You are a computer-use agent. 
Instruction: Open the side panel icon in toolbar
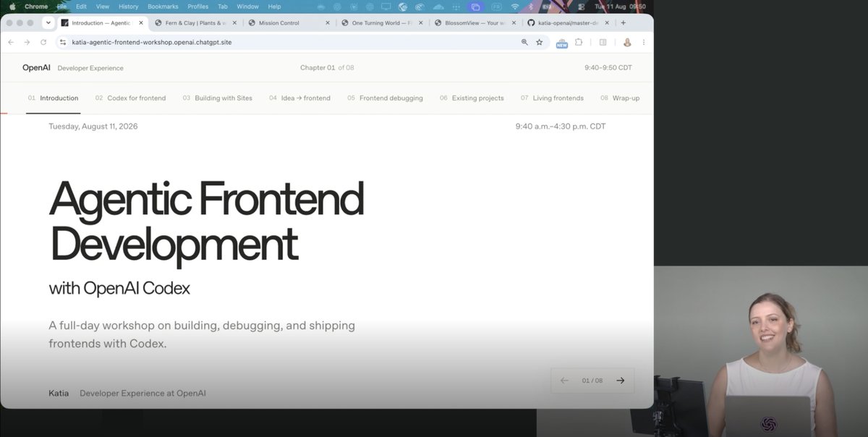click(603, 43)
